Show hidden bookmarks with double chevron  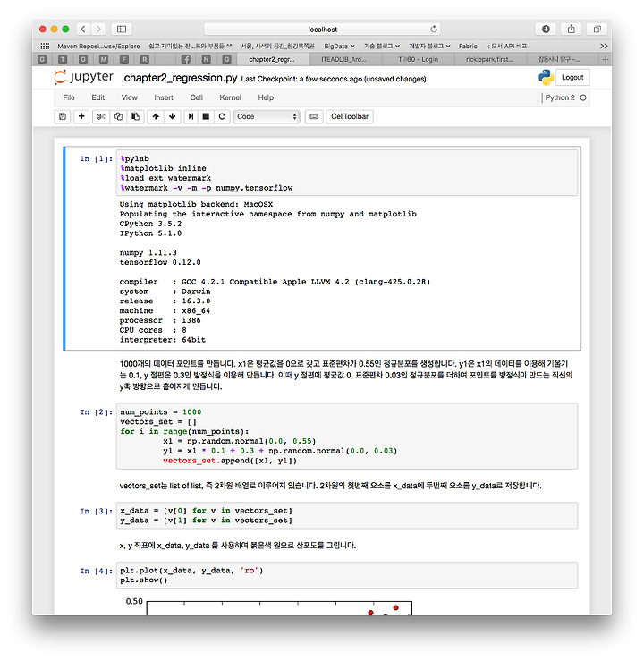(604, 46)
